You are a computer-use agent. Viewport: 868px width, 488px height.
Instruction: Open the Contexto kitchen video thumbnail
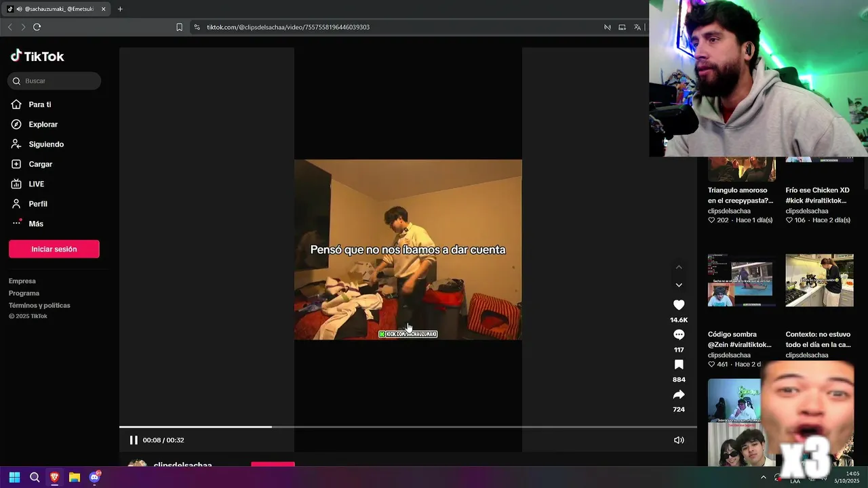819,281
